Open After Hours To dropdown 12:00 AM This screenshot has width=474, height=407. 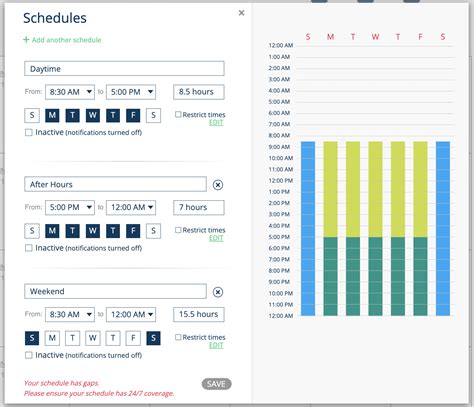pyautogui.click(x=131, y=207)
